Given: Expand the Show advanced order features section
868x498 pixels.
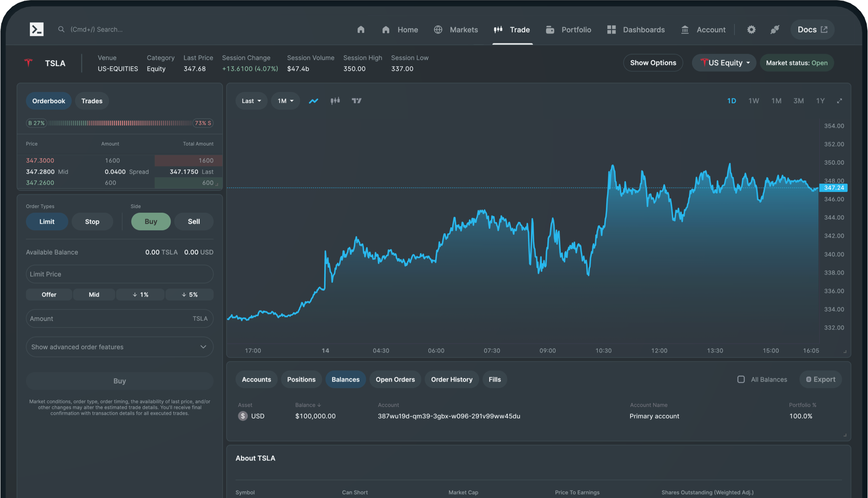Looking at the screenshot, I should (119, 347).
